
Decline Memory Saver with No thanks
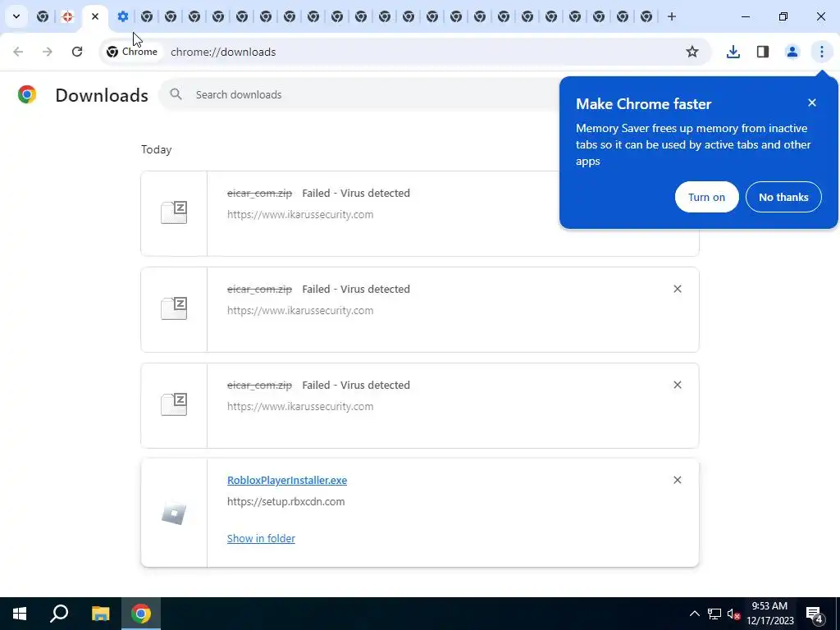point(783,197)
